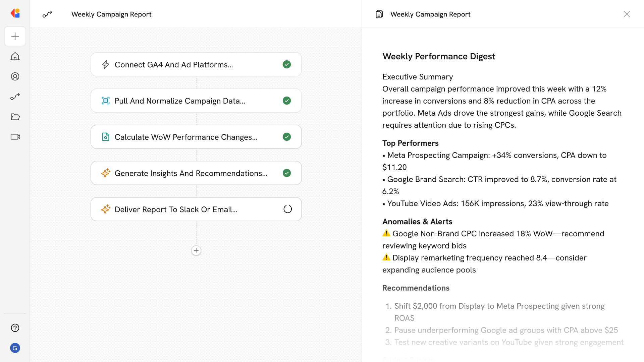Open the workflows route icon in sidebar
This screenshot has width=644, height=362.
15,97
